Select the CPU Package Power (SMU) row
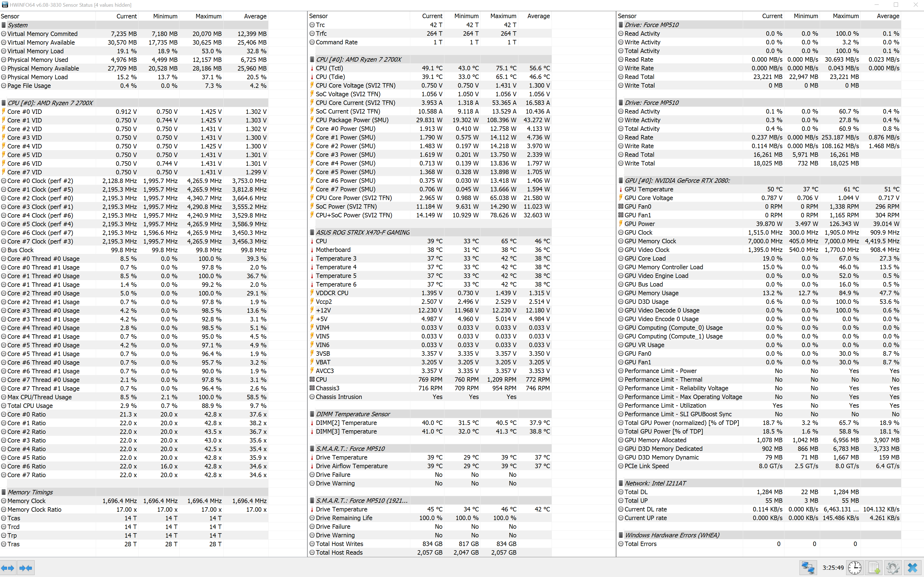The image size is (924, 577). tap(352, 120)
